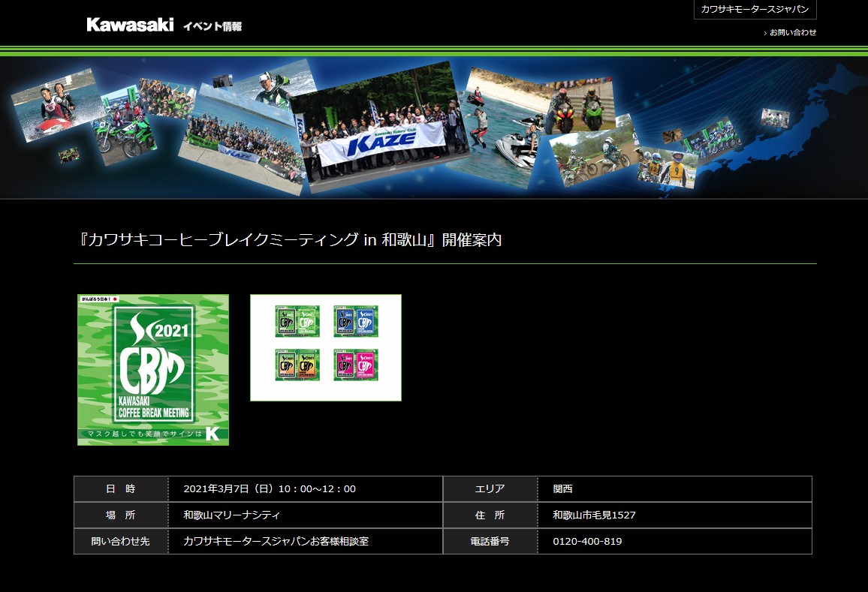Open the イベント情報 header title

(x=212, y=26)
